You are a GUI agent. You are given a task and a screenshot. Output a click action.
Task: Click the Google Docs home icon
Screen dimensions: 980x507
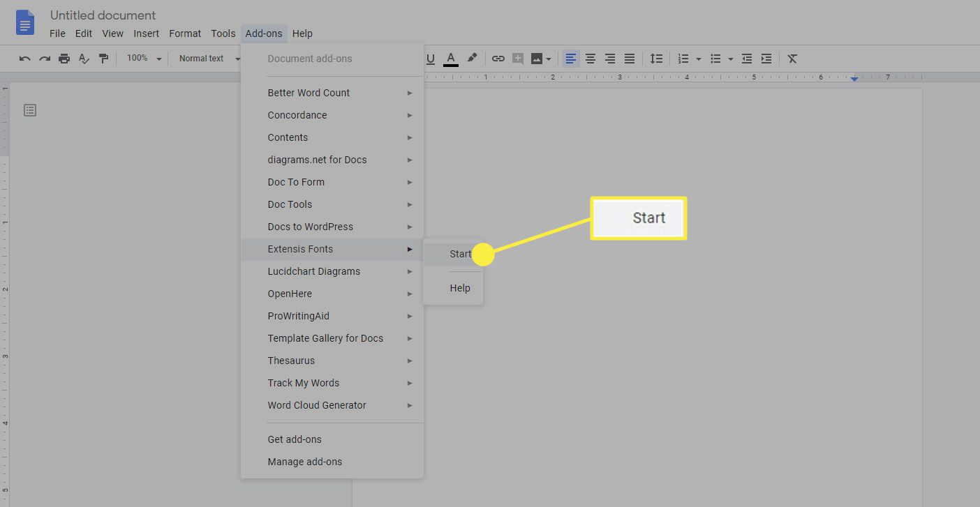pyautogui.click(x=25, y=23)
